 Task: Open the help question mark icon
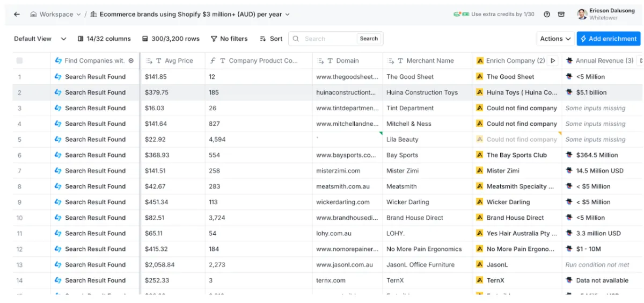pos(547,15)
